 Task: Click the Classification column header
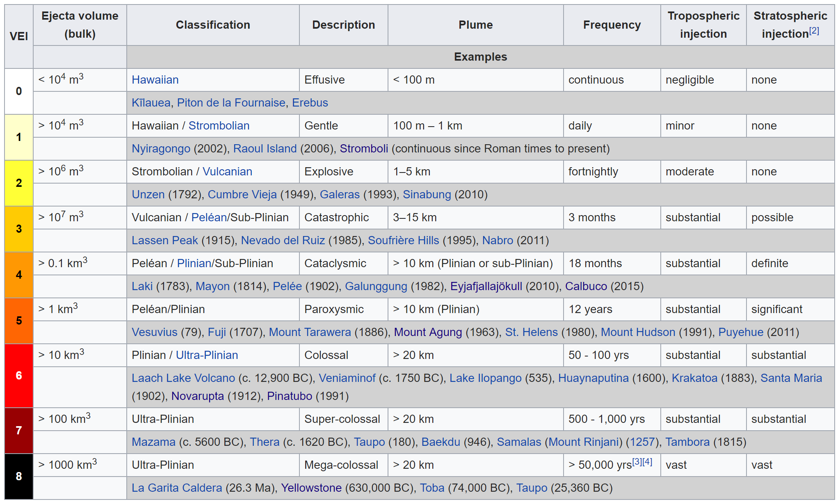tap(213, 25)
